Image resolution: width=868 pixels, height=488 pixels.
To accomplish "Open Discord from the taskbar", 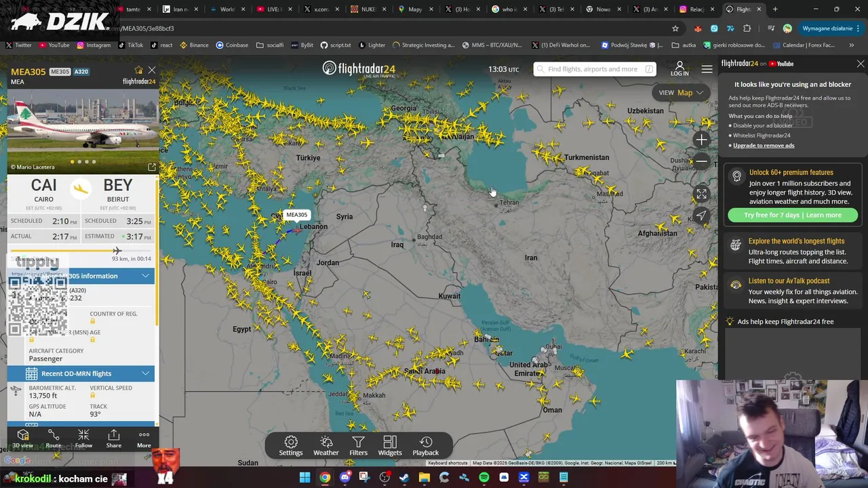I will click(344, 478).
